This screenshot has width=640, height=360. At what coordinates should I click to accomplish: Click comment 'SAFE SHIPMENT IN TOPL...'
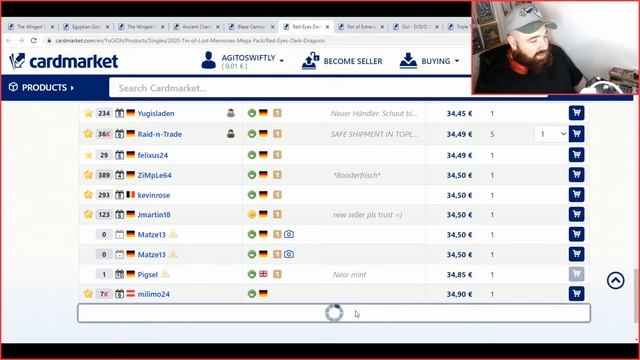pyautogui.click(x=374, y=134)
